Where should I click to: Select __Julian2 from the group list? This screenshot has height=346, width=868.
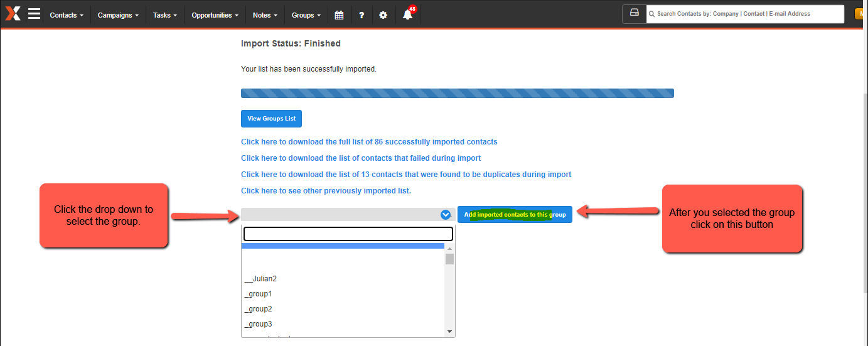[x=260, y=279]
